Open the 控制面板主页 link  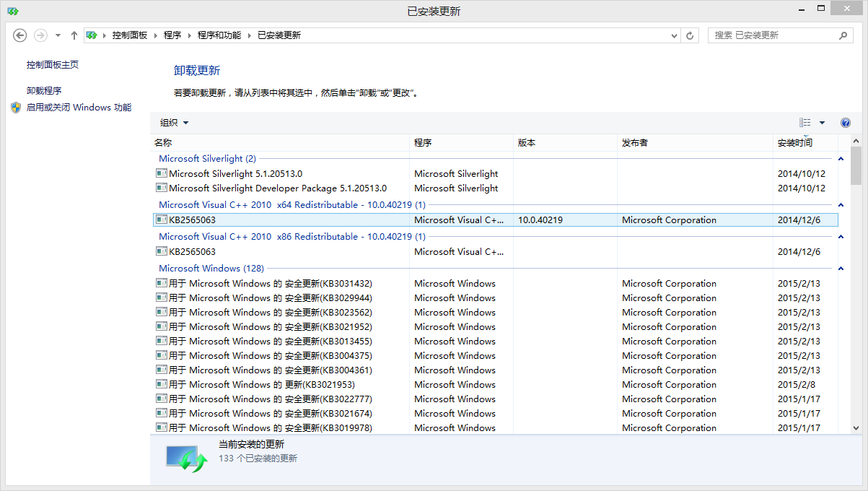tap(53, 65)
